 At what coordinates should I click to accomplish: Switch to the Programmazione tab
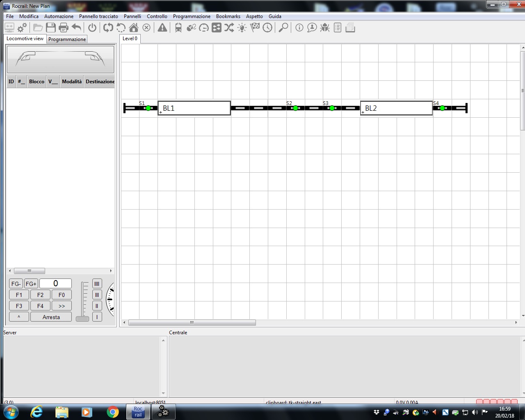tap(67, 39)
